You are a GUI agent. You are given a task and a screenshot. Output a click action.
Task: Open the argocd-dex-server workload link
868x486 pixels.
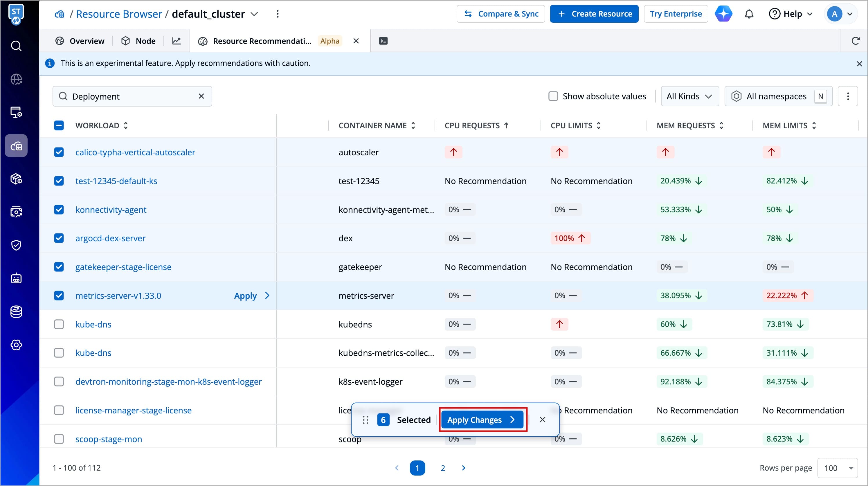click(x=110, y=238)
